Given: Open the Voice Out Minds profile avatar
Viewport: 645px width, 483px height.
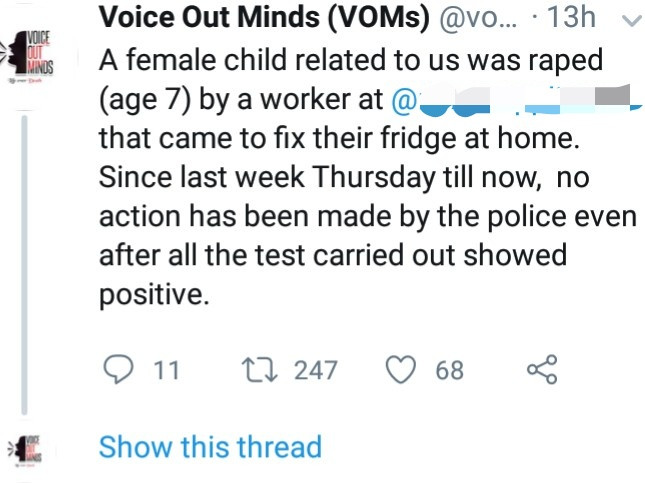Looking at the screenshot, I should tap(31, 58).
